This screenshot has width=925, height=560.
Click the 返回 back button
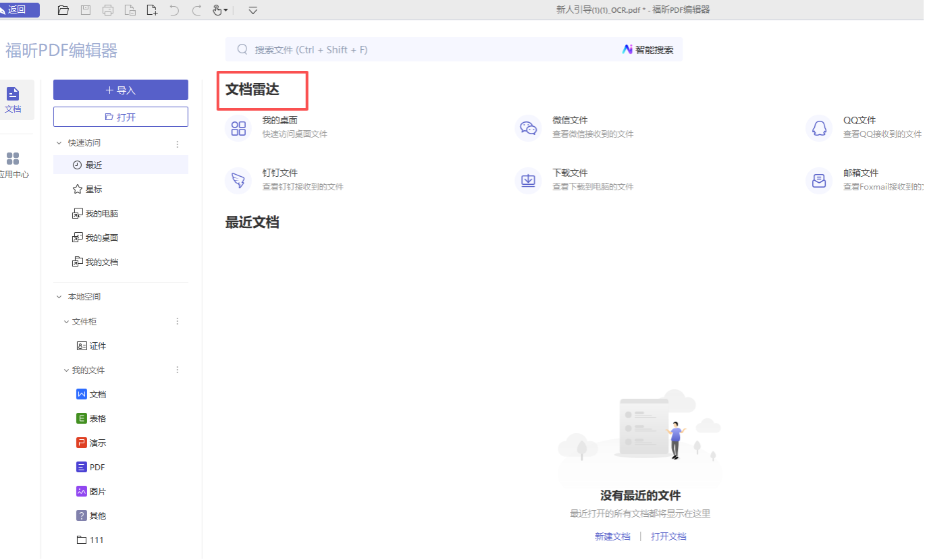tap(20, 10)
